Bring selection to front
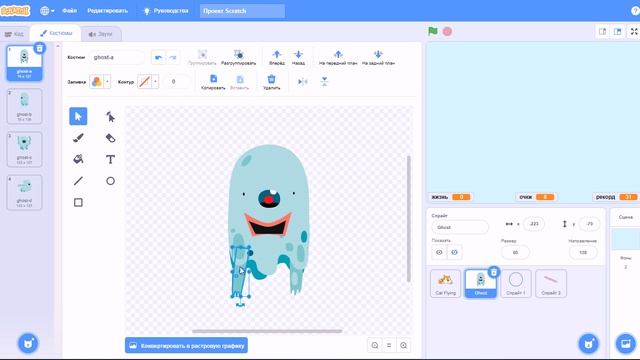The image size is (640, 360). 338,54
